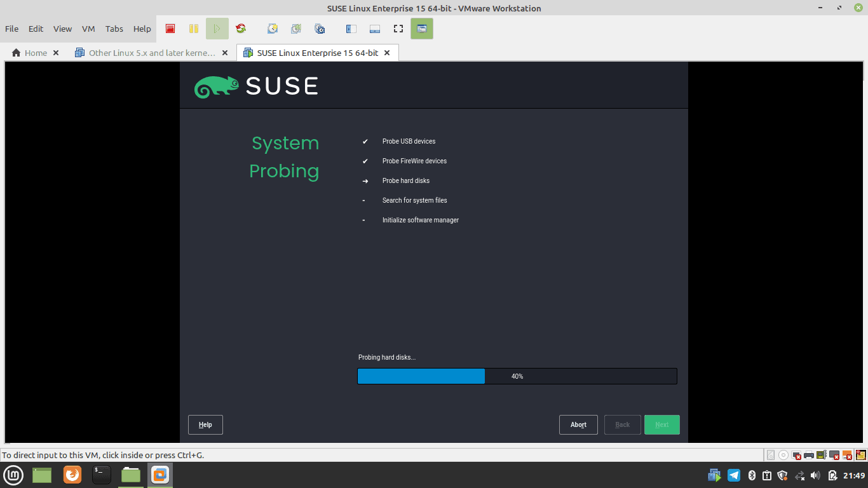Open the File menu
The height and width of the screenshot is (488, 868).
pyautogui.click(x=12, y=29)
